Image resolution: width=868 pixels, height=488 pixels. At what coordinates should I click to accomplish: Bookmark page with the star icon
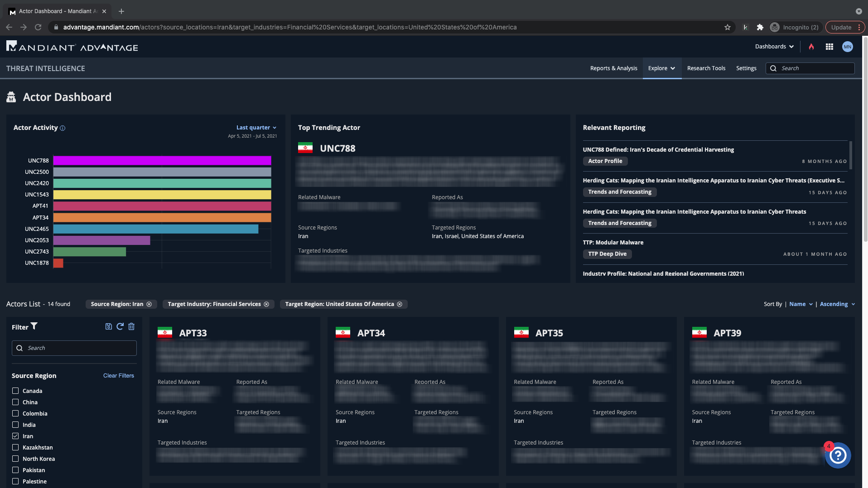pyautogui.click(x=728, y=27)
